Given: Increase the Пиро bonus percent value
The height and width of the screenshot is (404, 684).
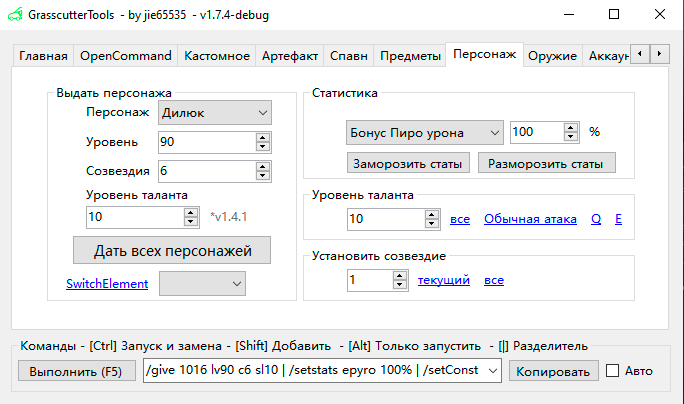Looking at the screenshot, I should (x=571, y=127).
